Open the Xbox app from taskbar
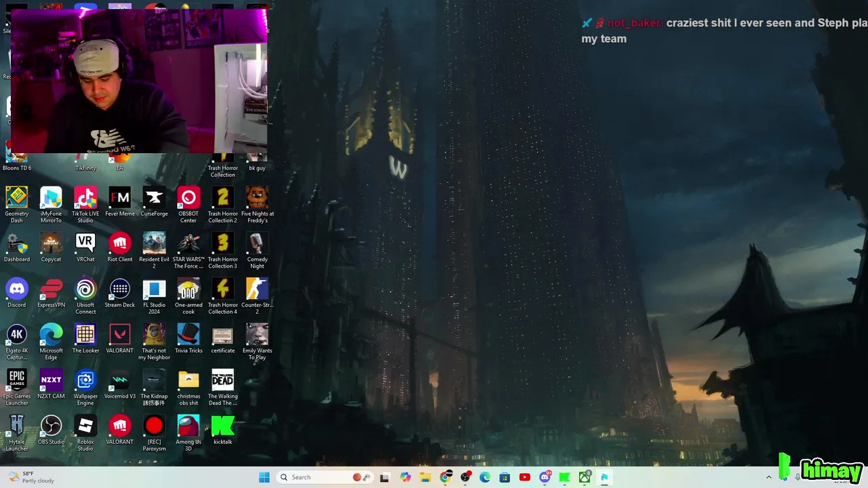The image size is (868, 488). click(585, 477)
